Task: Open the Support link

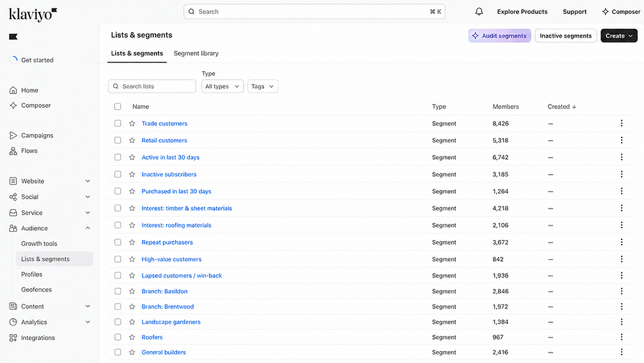Action: 574,12
